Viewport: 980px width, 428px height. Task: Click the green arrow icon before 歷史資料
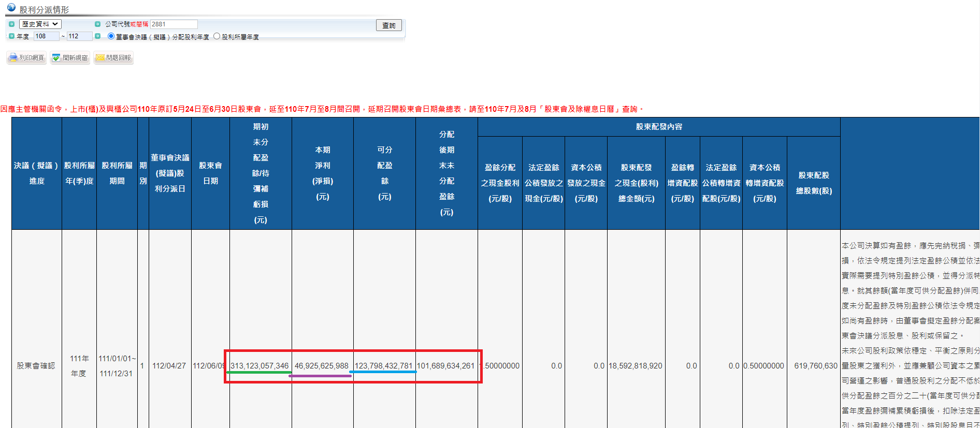click(x=11, y=24)
